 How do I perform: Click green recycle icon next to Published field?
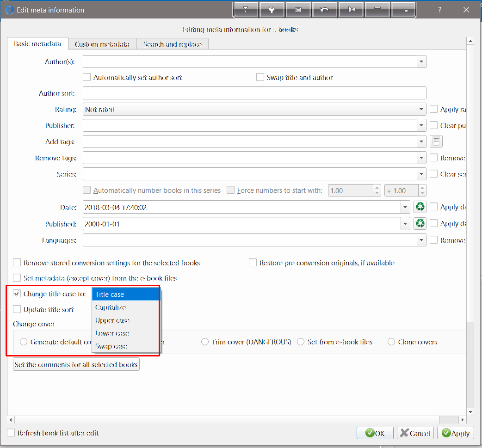click(x=420, y=223)
